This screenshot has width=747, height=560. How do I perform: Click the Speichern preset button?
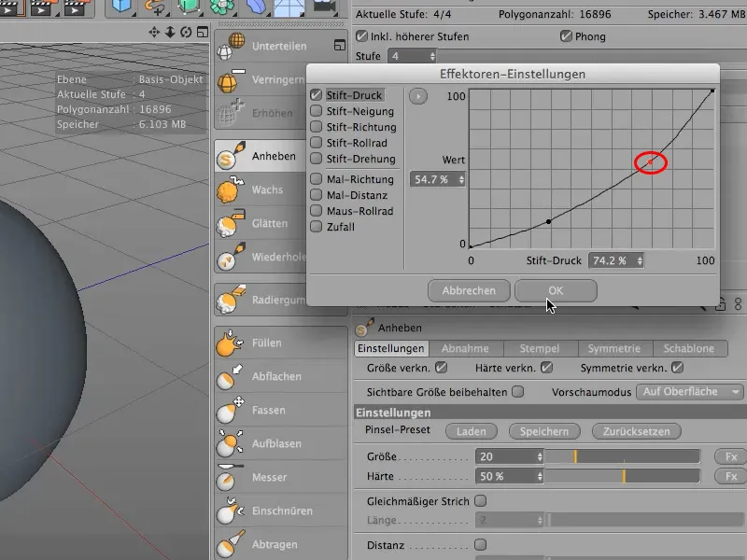tap(544, 431)
